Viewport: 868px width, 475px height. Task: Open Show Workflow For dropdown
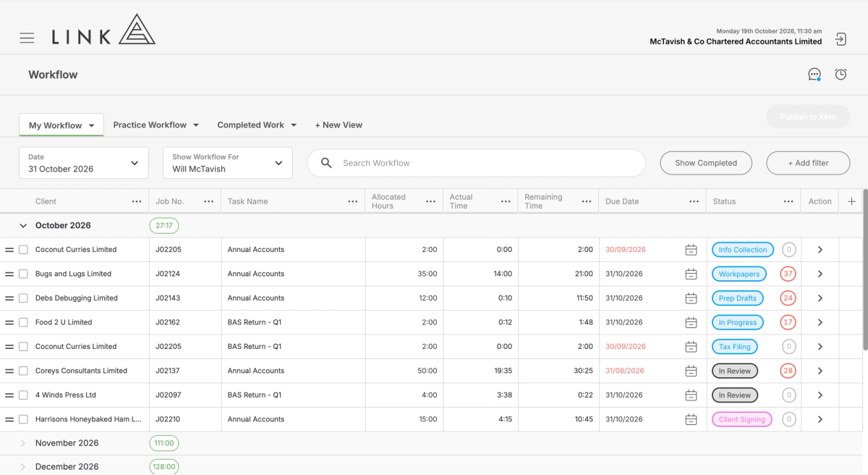tap(228, 163)
